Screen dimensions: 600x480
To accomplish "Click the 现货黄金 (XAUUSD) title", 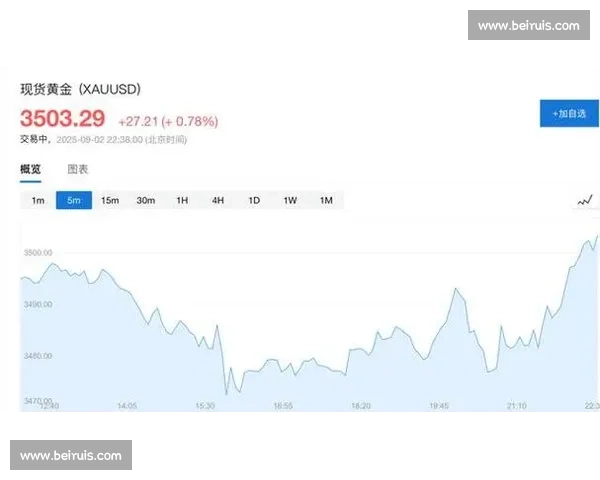I will coord(80,89).
